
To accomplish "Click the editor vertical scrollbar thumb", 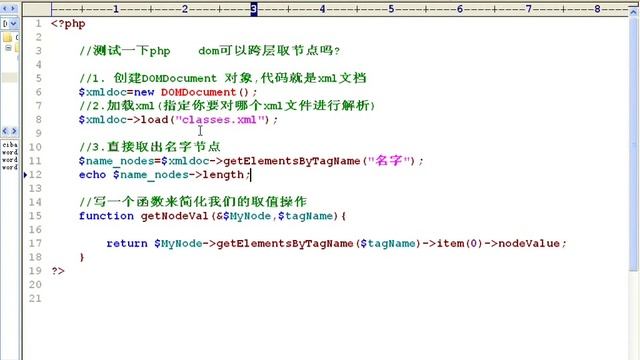I will (633, 144).
